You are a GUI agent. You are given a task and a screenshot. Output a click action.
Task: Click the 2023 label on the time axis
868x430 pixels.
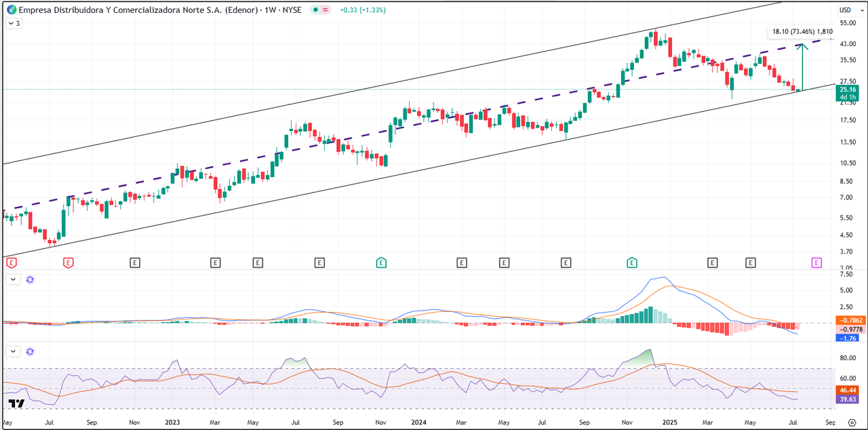[173, 422]
